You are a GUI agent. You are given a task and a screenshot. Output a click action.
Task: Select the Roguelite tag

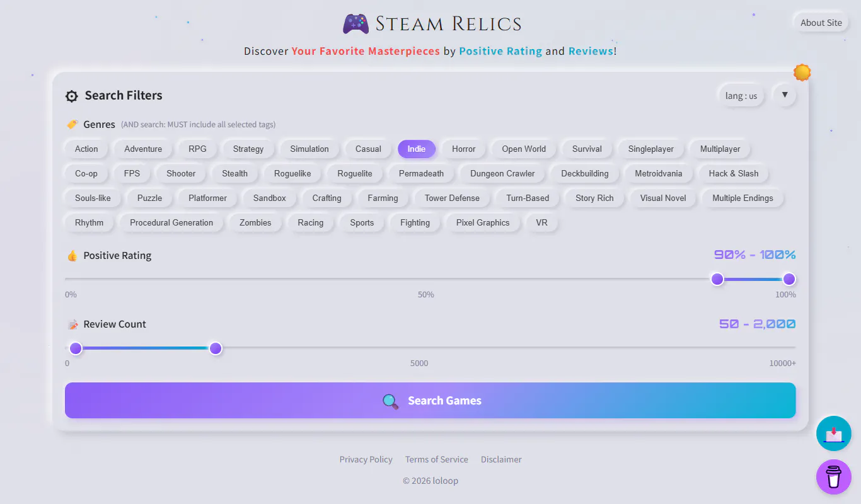355,174
